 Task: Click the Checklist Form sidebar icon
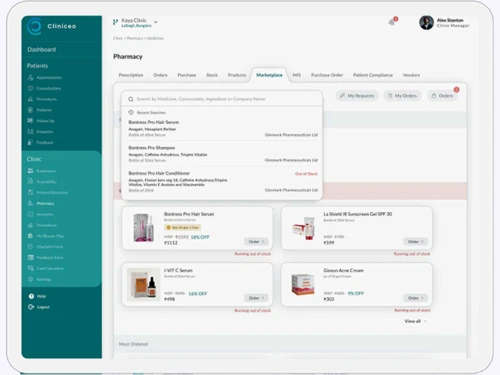click(30, 247)
